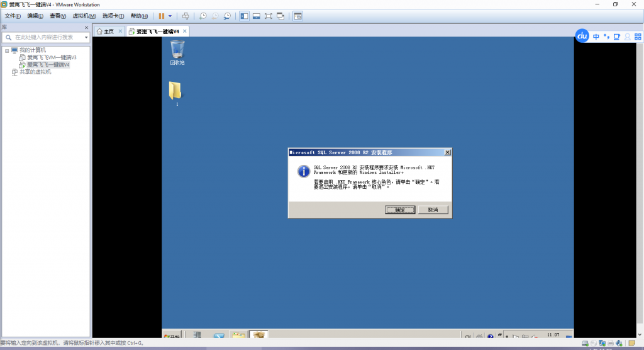Open the power options dropdown arrow
Viewport: 644px width, 350px height.
[x=170, y=16]
